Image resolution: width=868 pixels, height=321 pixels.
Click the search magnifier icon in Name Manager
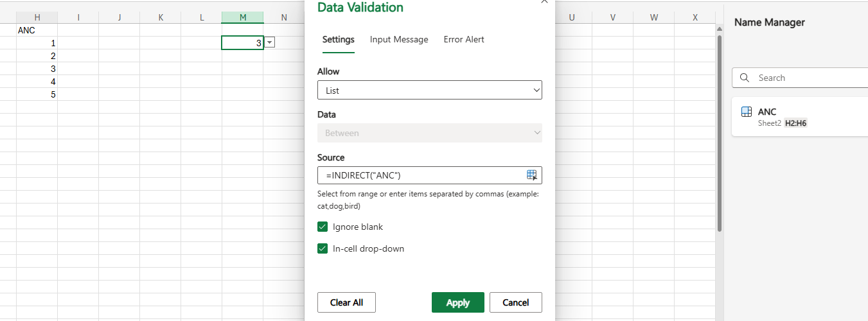[x=745, y=78]
